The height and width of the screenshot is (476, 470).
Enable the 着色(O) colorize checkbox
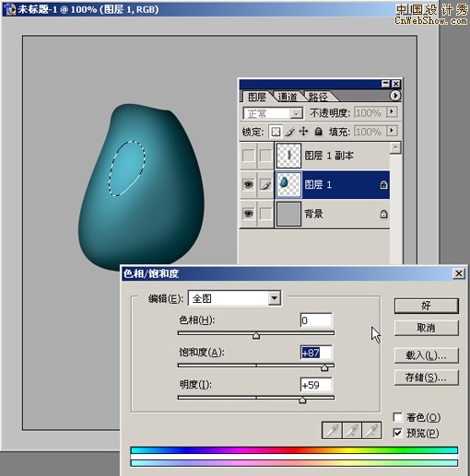398,417
